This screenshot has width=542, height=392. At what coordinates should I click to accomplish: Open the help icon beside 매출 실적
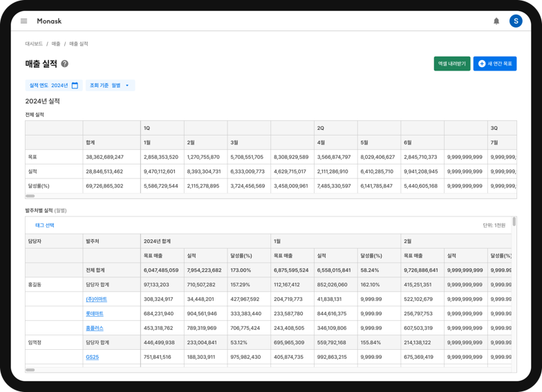tap(65, 64)
